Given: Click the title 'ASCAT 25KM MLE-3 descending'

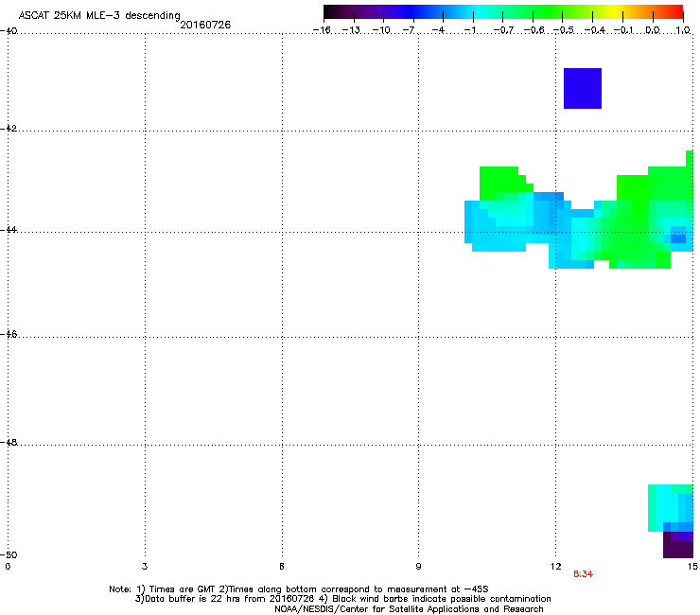Looking at the screenshot, I should [x=99, y=15].
